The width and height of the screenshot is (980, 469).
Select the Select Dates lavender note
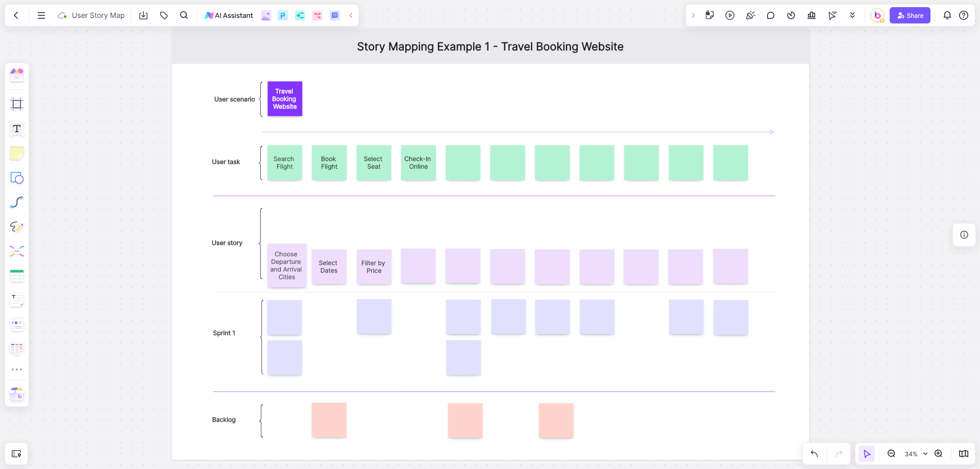tap(329, 266)
